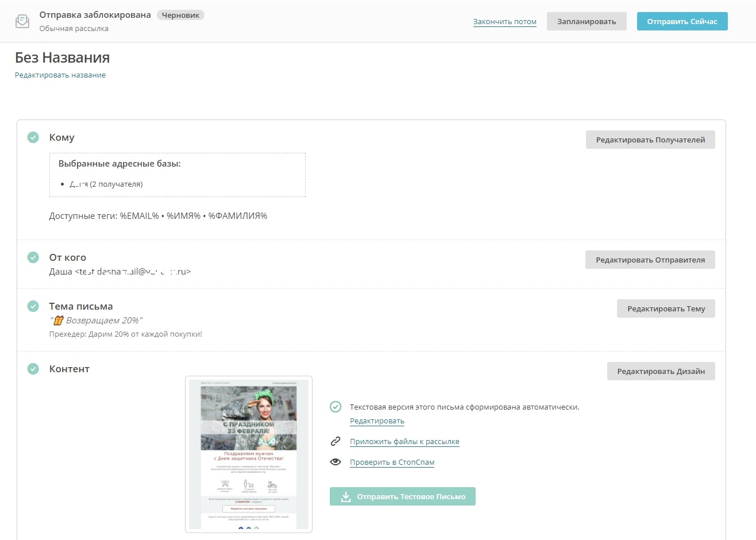Image resolution: width=756 pixels, height=540 pixels.
Task: Click the gift emoji in subject line
Action: pos(58,321)
